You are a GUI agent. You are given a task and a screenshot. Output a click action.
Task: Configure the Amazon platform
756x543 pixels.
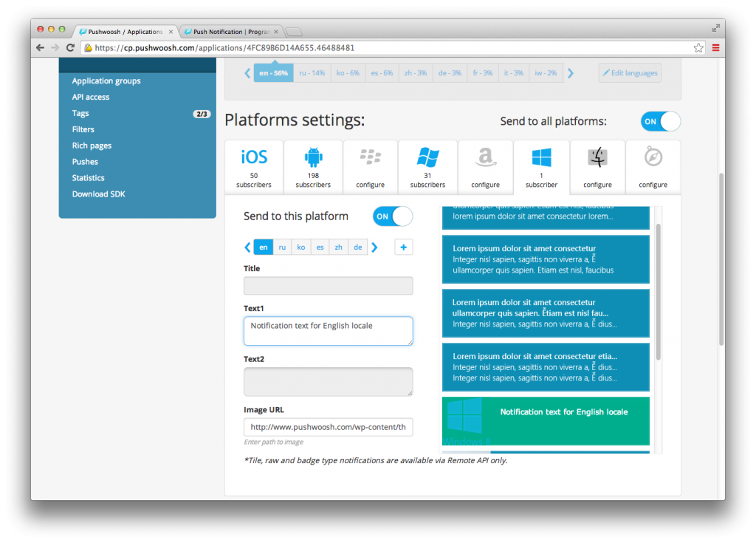[x=485, y=167]
